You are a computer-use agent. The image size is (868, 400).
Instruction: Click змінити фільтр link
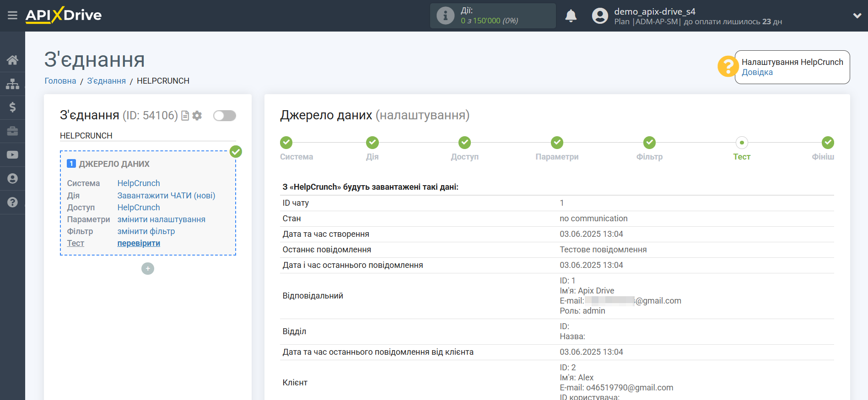tap(146, 231)
